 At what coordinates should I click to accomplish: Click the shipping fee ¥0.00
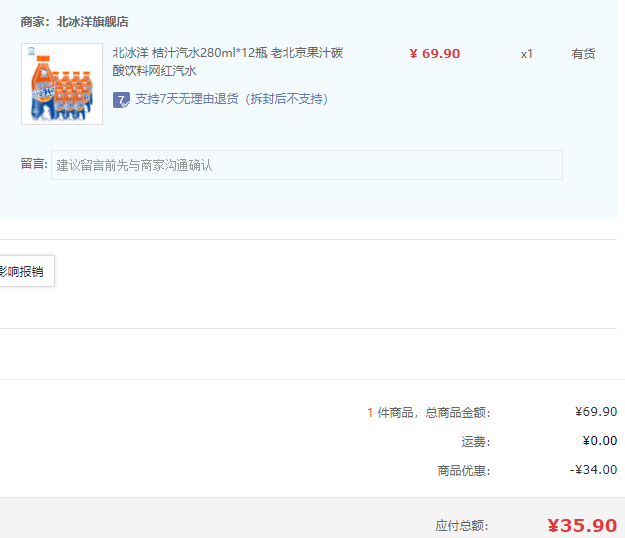pos(599,440)
